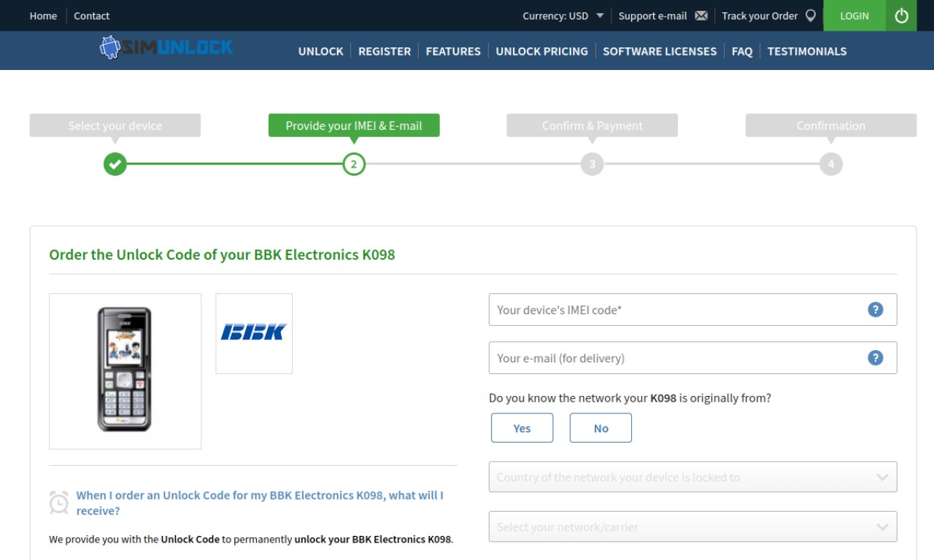Click the alarm clock icon beside the FAQ question
The width and height of the screenshot is (934, 560).
[x=59, y=502]
